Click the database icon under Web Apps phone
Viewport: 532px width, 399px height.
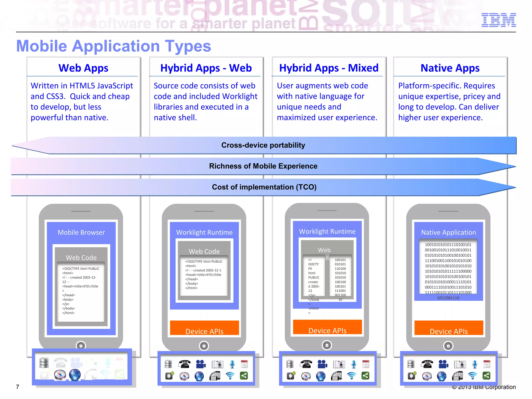pyautogui.click(x=44, y=363)
